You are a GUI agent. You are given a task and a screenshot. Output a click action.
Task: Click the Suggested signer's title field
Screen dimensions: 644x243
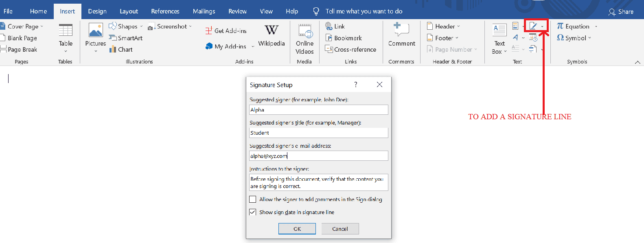[318, 133]
